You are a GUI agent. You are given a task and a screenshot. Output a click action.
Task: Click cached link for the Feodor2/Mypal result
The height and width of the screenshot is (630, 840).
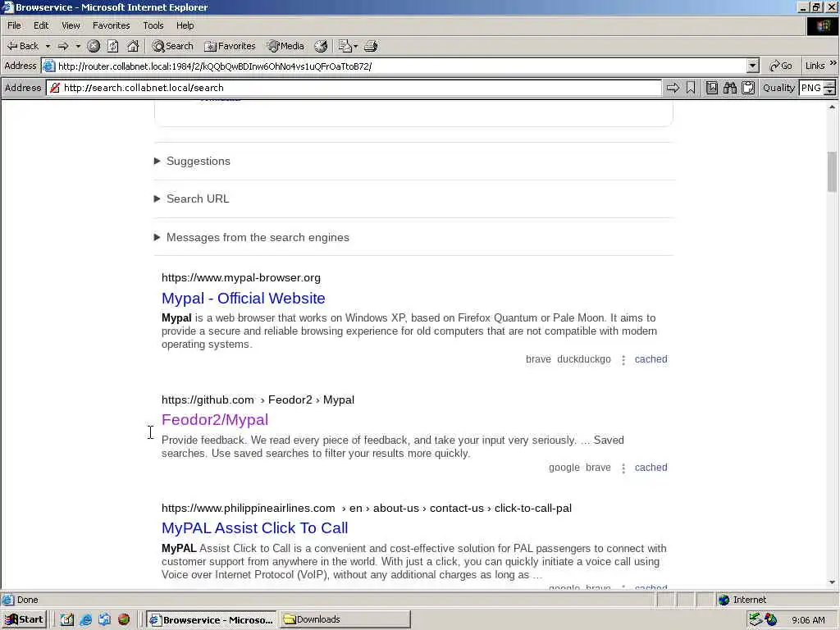tap(651, 468)
